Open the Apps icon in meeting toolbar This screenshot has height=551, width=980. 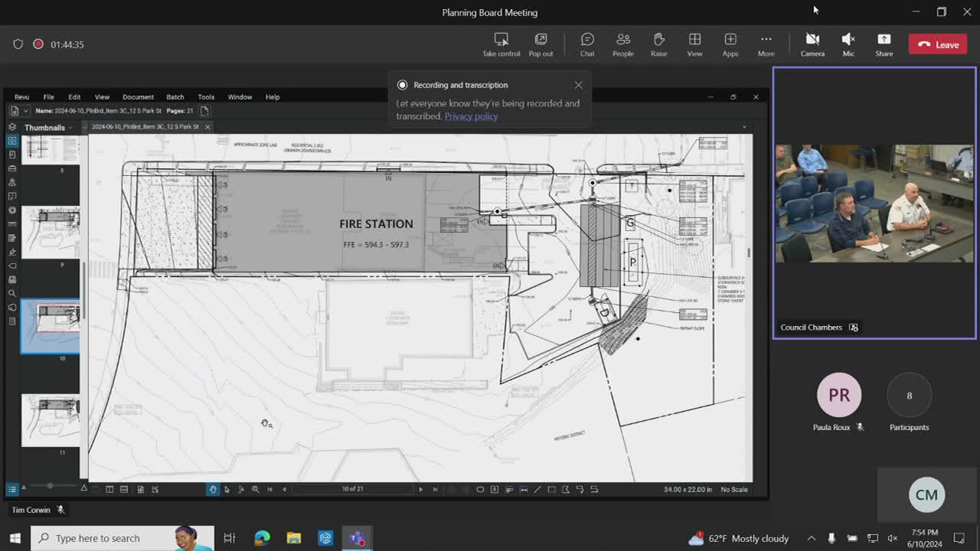point(730,44)
